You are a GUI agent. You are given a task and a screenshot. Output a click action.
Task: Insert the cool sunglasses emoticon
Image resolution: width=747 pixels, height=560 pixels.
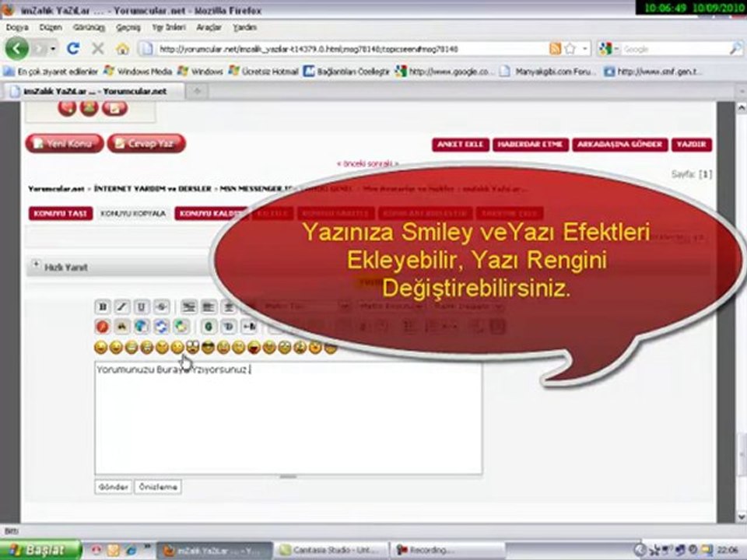[x=208, y=348]
